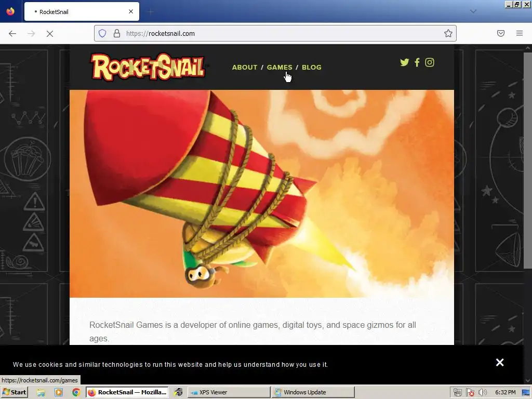Click the rocket snail hero image
Viewport: 532px width, 399px height.
tap(262, 194)
